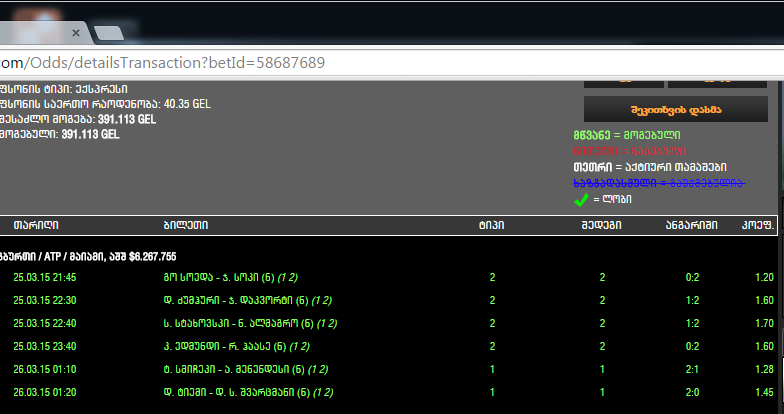The image size is (784, 414).
Task: Click the date '26.03.15 01:20'
Action: 44,392
